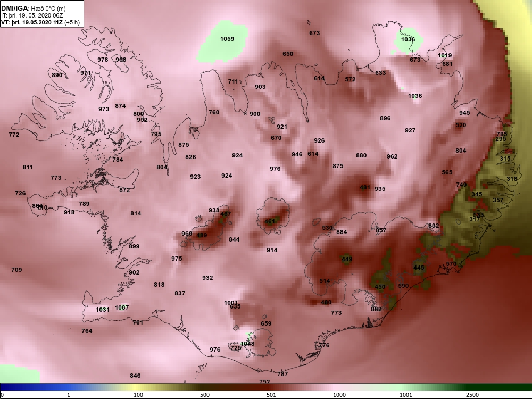Click the 1059 value on the map
The height and width of the screenshot is (399, 532).
(227, 39)
